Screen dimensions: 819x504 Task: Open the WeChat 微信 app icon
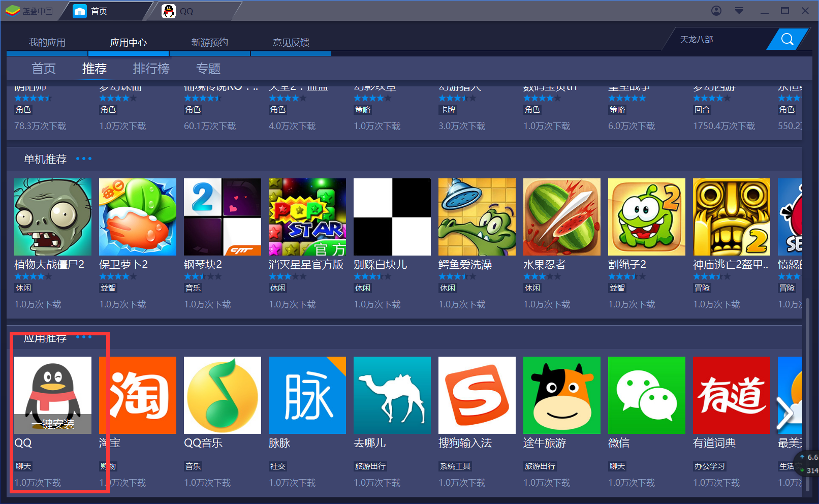(x=647, y=395)
